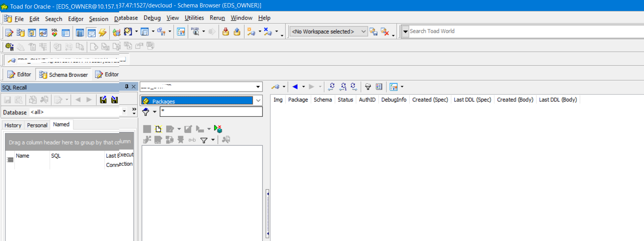Click the connection tab with the plug icon
Viewport: 644px width, 241px height.
click(67, 60)
